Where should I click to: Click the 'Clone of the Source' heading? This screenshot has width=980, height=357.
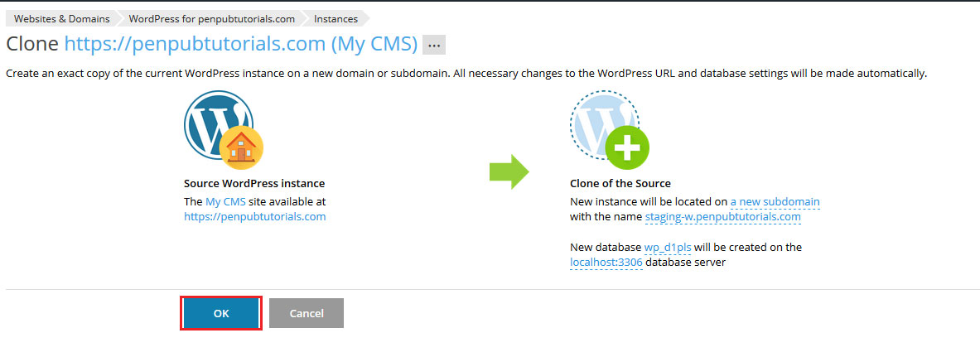(x=620, y=184)
